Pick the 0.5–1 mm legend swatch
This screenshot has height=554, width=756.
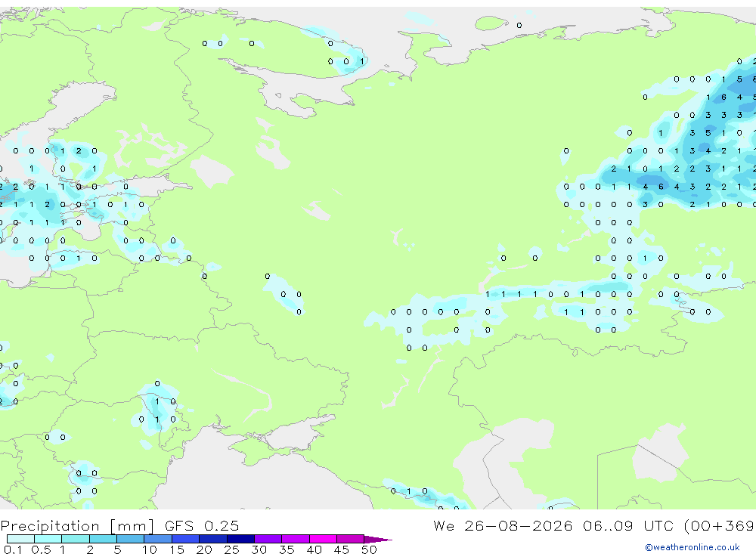click(48, 539)
